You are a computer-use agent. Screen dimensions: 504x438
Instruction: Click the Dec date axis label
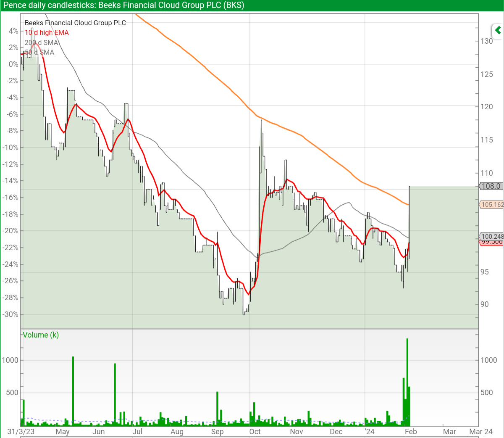336,432
